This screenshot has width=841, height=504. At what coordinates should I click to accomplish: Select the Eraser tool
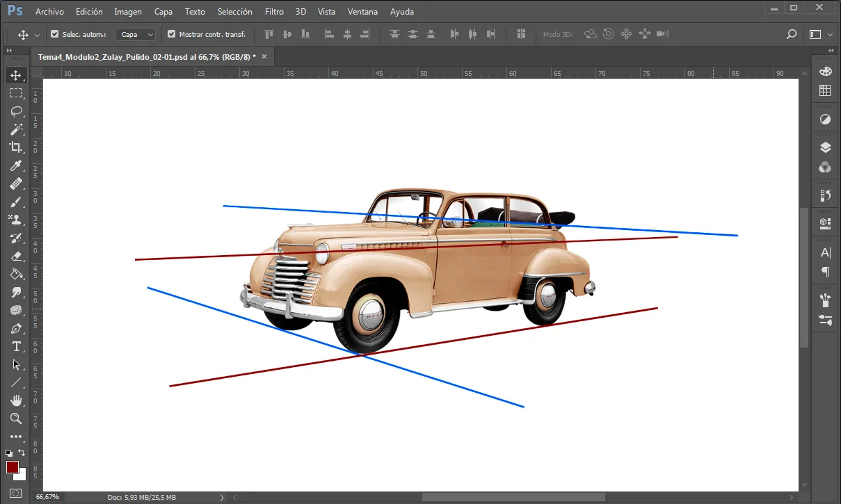click(16, 256)
